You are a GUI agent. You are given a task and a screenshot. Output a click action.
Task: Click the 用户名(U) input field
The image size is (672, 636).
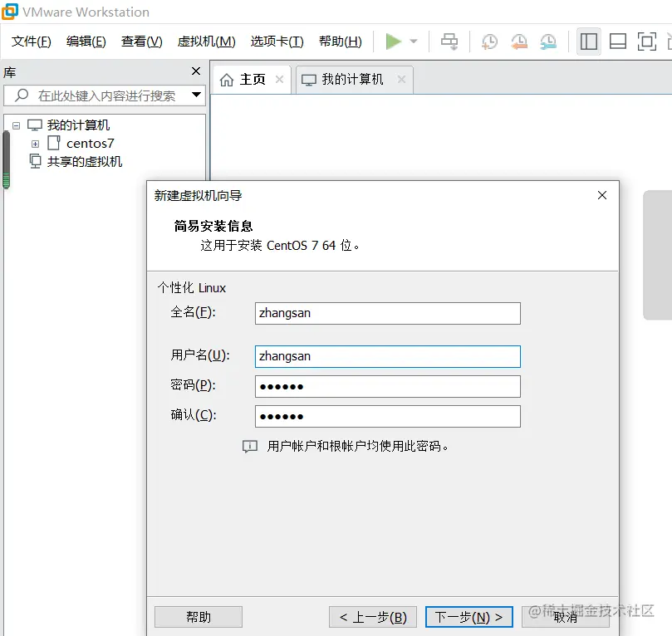[x=387, y=356]
